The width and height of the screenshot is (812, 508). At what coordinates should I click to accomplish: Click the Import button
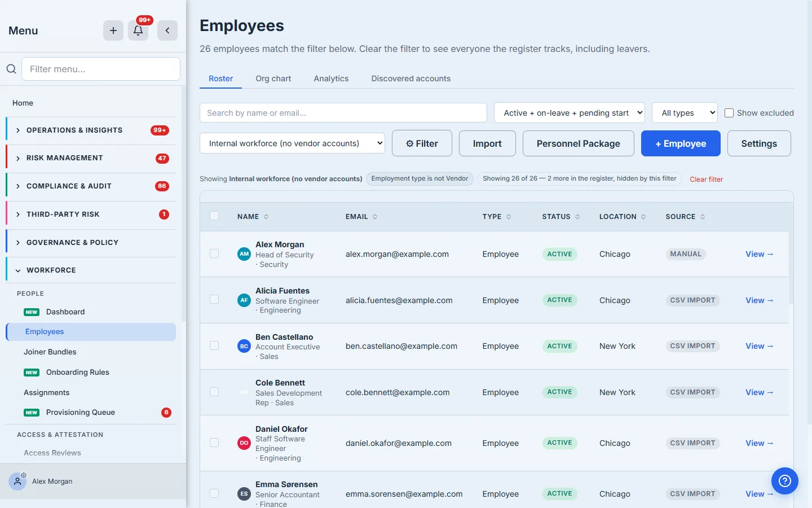(x=487, y=143)
